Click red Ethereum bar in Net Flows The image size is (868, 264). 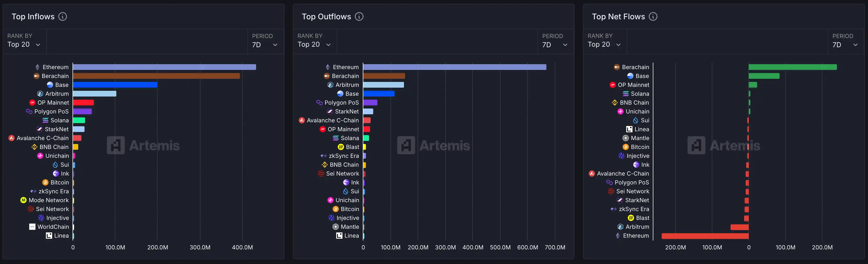(x=705, y=236)
